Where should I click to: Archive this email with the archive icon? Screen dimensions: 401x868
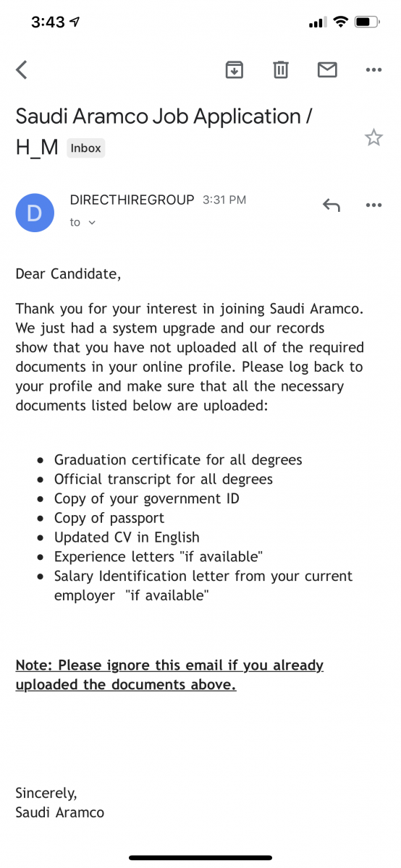[234, 69]
